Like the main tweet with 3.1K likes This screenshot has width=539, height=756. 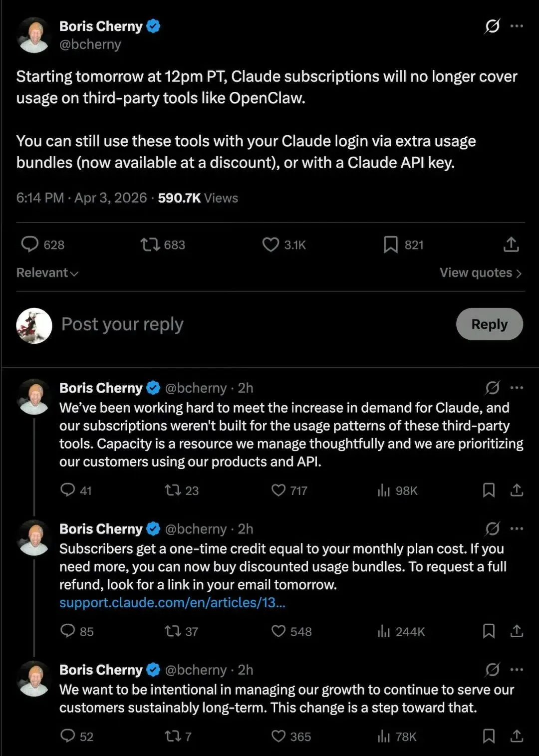(x=270, y=245)
